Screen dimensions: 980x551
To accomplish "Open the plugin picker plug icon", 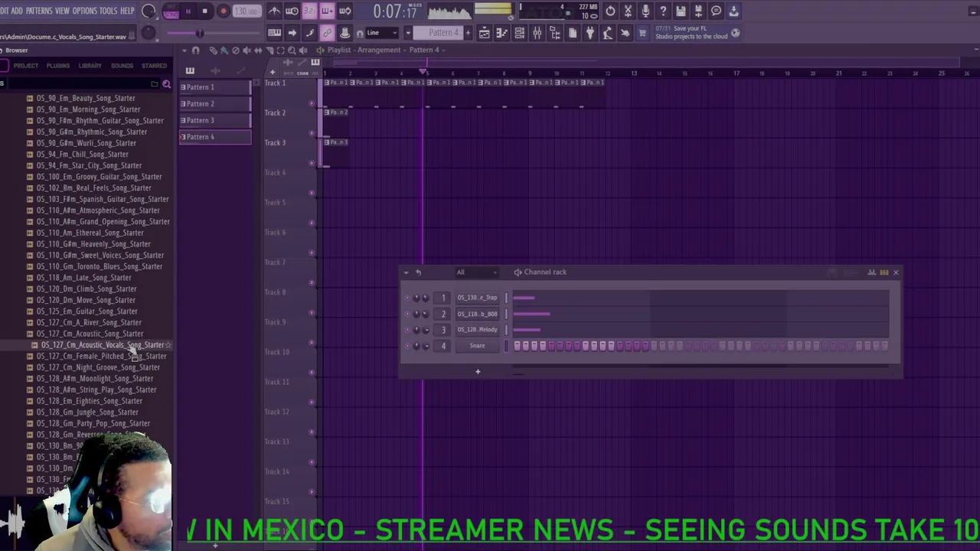I will coord(590,33).
